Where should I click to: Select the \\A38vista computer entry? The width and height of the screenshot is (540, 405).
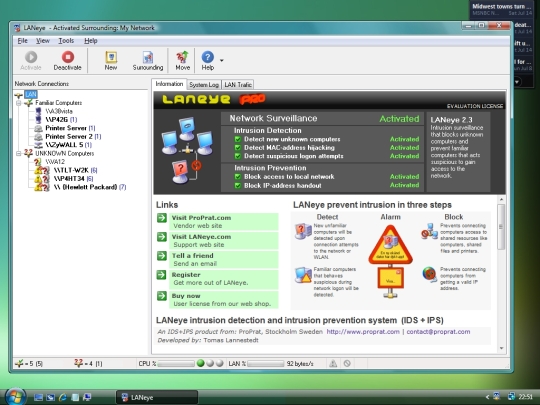click(59, 111)
